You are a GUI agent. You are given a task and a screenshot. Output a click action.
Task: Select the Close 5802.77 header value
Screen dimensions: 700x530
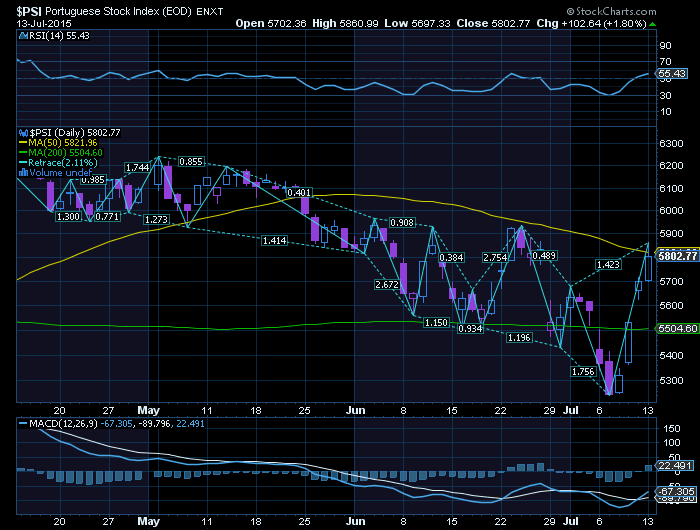pos(493,23)
